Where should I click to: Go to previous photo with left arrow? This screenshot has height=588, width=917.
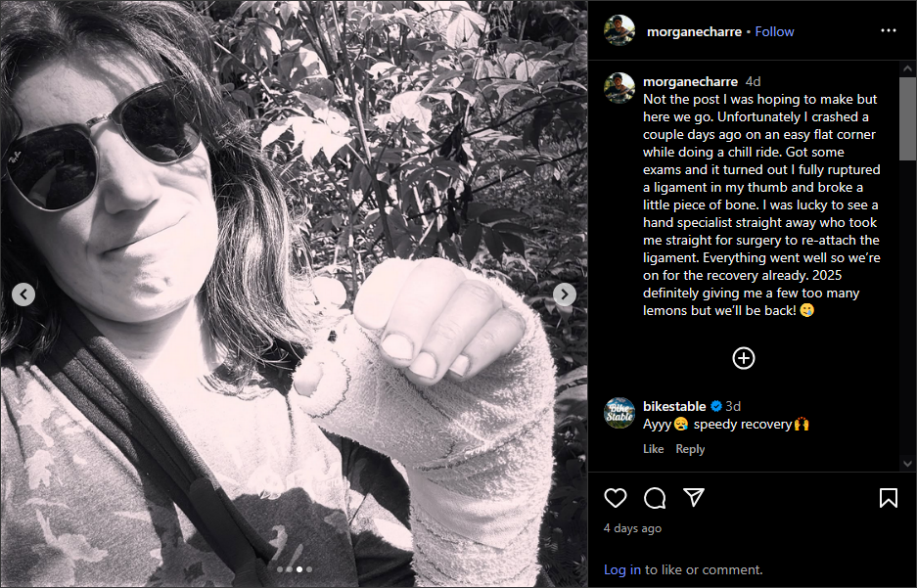point(23,294)
